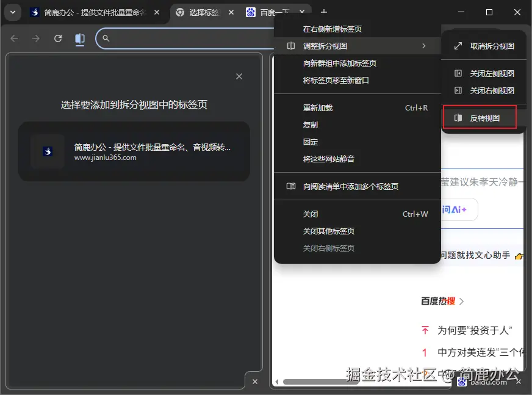Reload the page with the refresh icon
This screenshot has height=395, width=532.
[58, 38]
